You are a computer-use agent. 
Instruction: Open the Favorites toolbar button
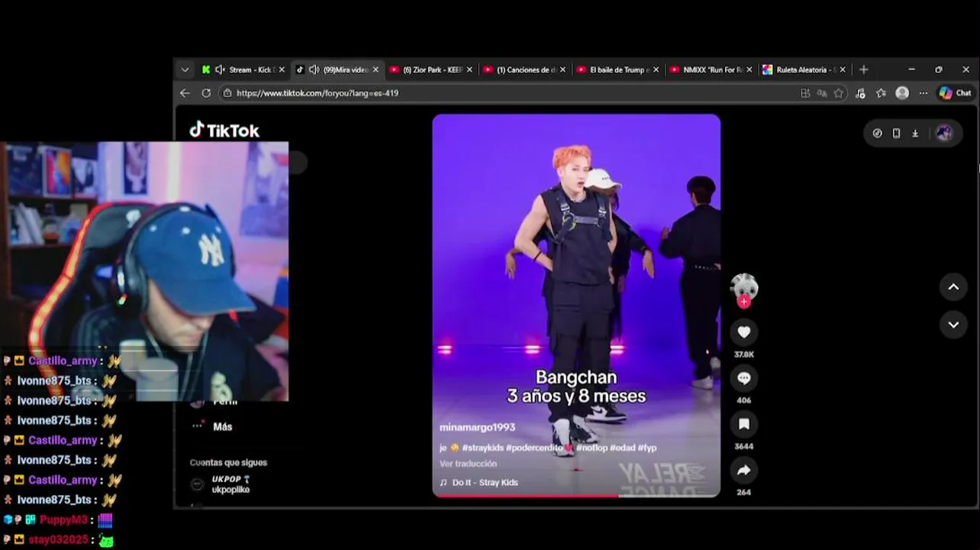pos(881,93)
